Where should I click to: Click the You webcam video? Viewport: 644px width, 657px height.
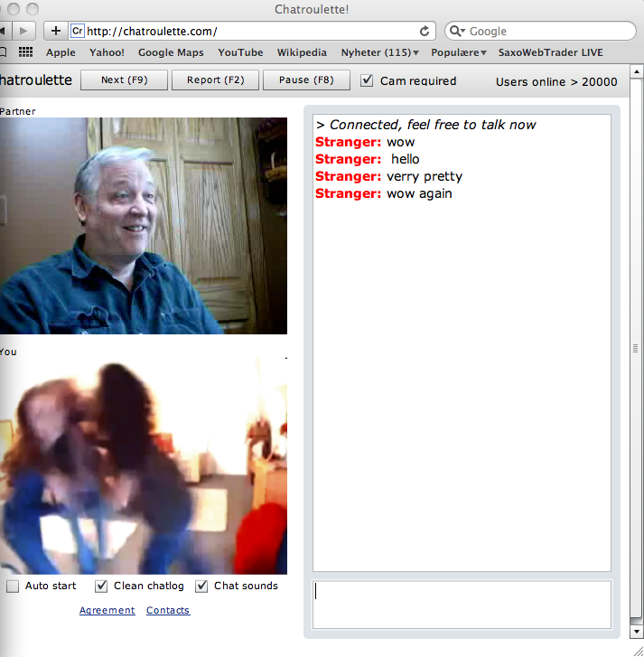coord(144,466)
